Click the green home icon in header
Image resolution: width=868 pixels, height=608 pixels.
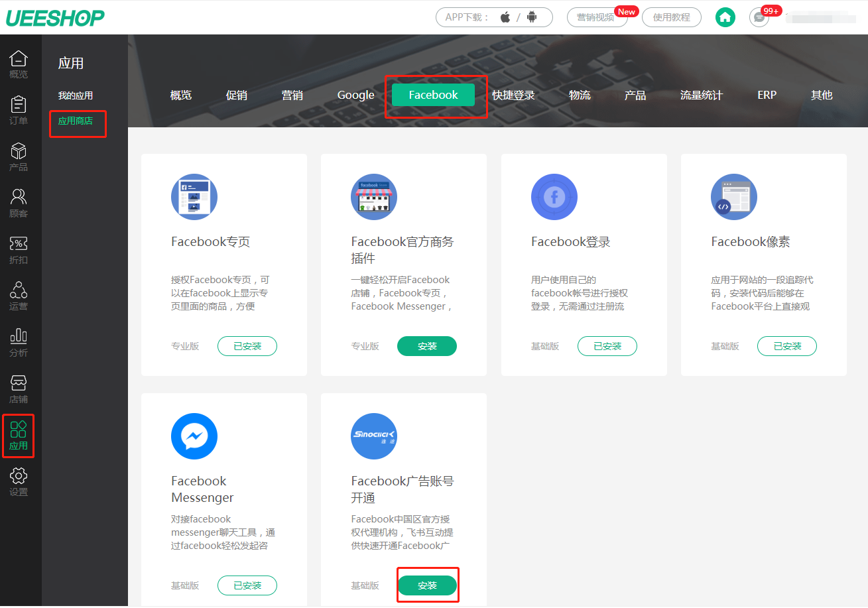click(725, 17)
